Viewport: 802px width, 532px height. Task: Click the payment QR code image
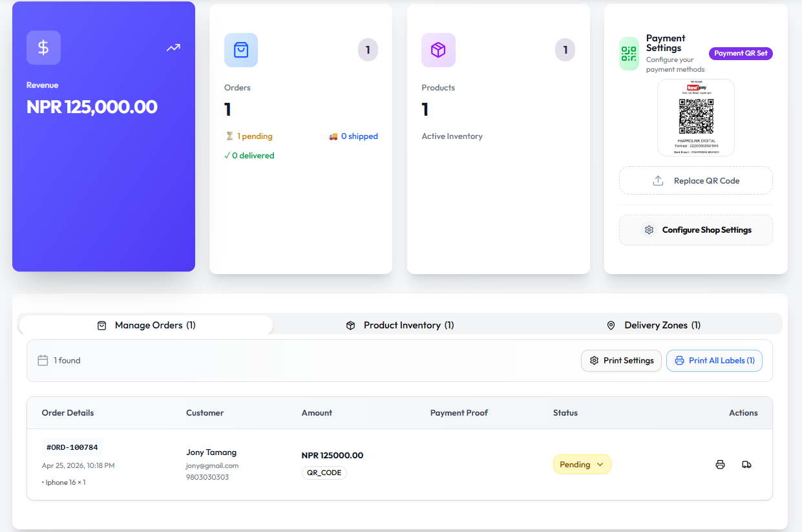point(696,117)
